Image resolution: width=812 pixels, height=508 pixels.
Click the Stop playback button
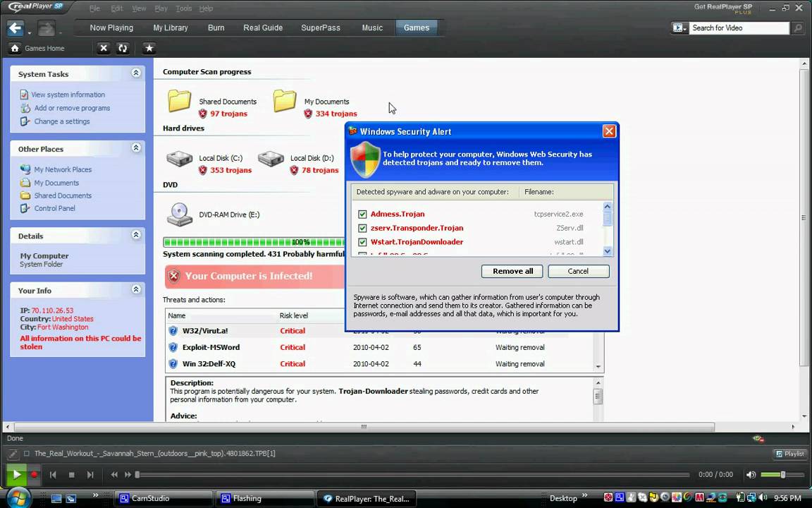click(x=71, y=475)
